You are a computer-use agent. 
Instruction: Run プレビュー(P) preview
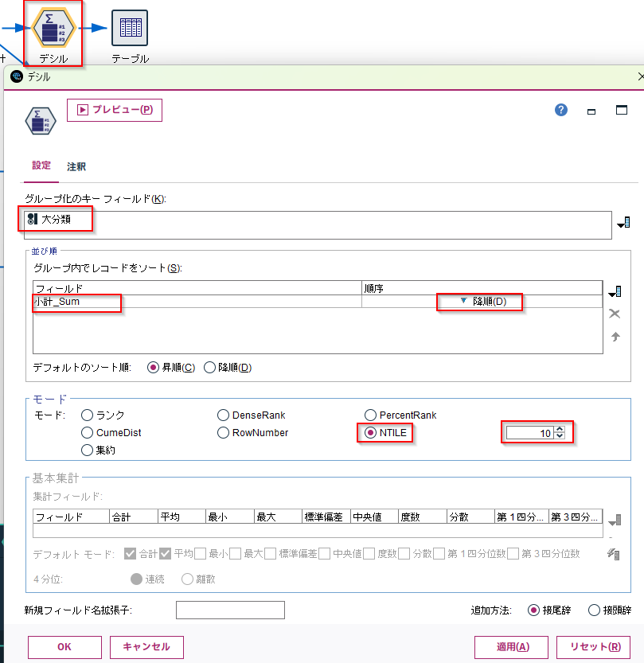(x=115, y=110)
